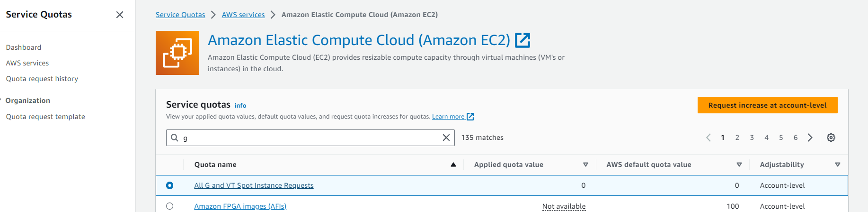Go to next page of quotas
Screen dimensions: 868x212
click(810, 138)
